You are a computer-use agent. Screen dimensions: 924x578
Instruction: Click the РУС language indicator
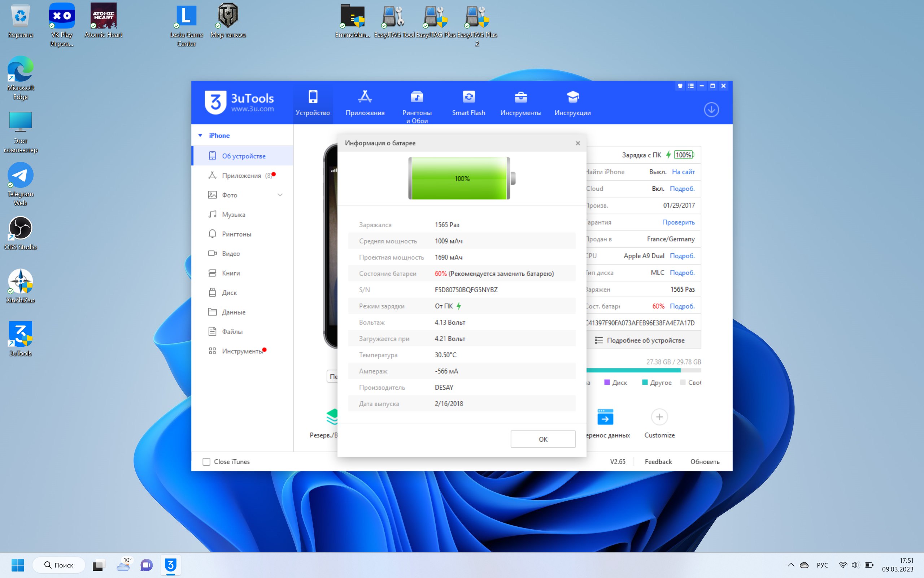click(x=823, y=565)
